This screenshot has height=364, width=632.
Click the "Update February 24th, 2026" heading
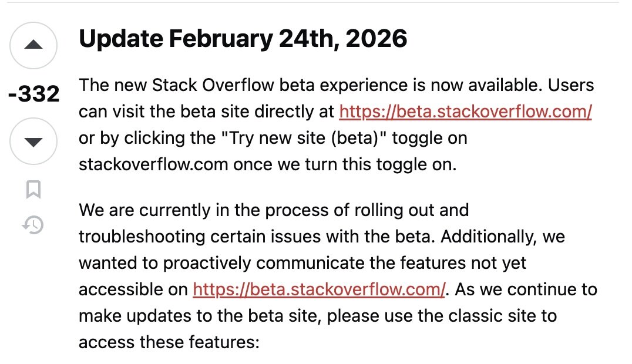pos(243,39)
